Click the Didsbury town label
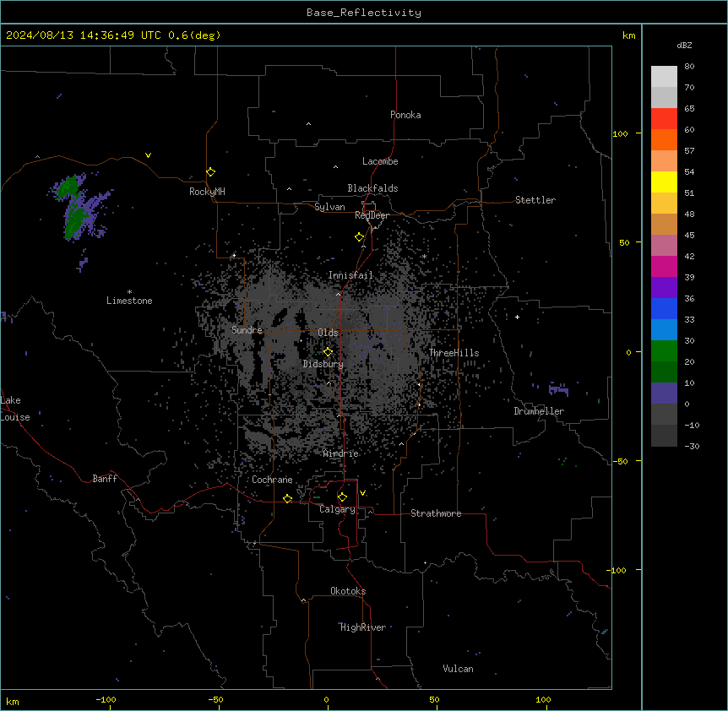The height and width of the screenshot is (711, 728). (x=323, y=364)
